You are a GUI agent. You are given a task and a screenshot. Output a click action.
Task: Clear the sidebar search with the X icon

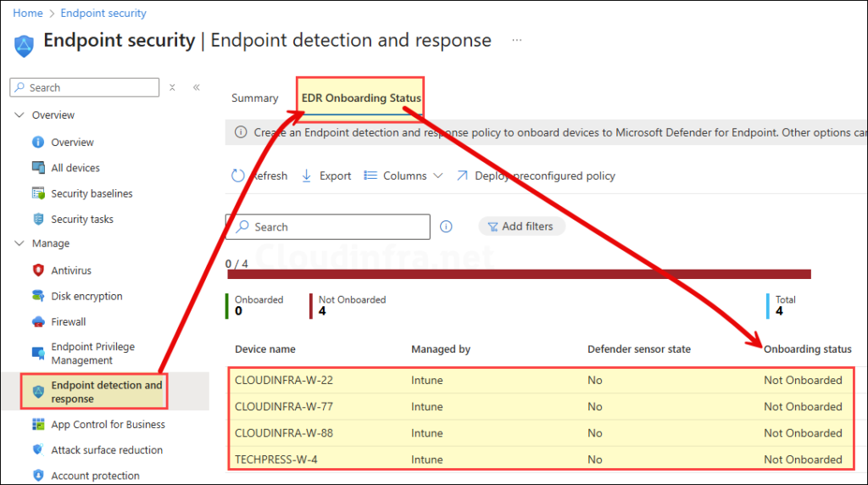click(172, 87)
